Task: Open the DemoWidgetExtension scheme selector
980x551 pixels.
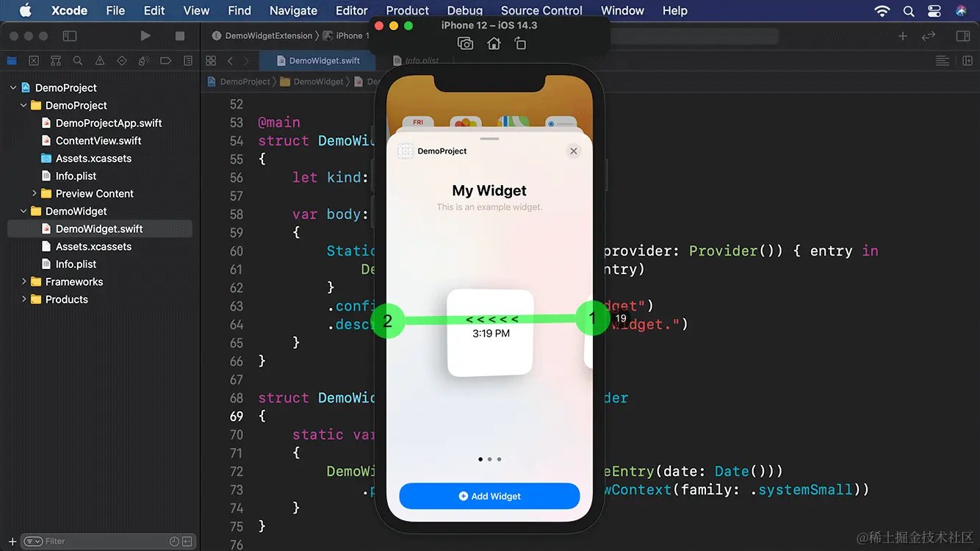Action: click(263, 35)
